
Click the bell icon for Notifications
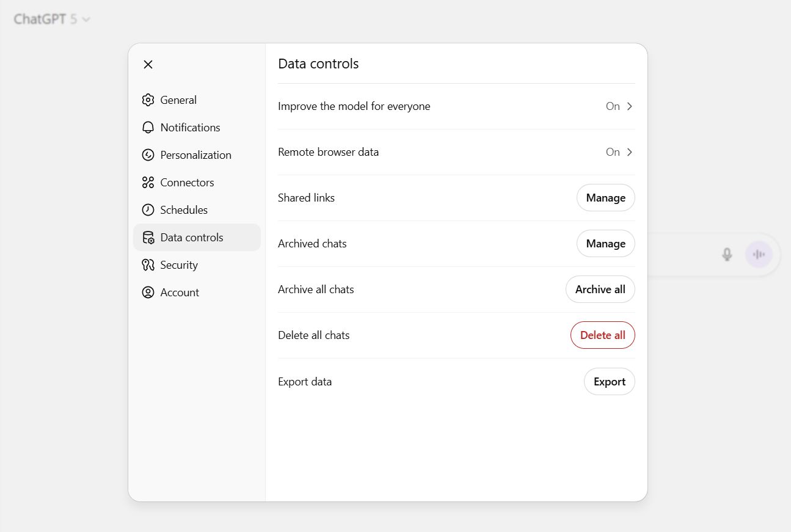point(148,128)
